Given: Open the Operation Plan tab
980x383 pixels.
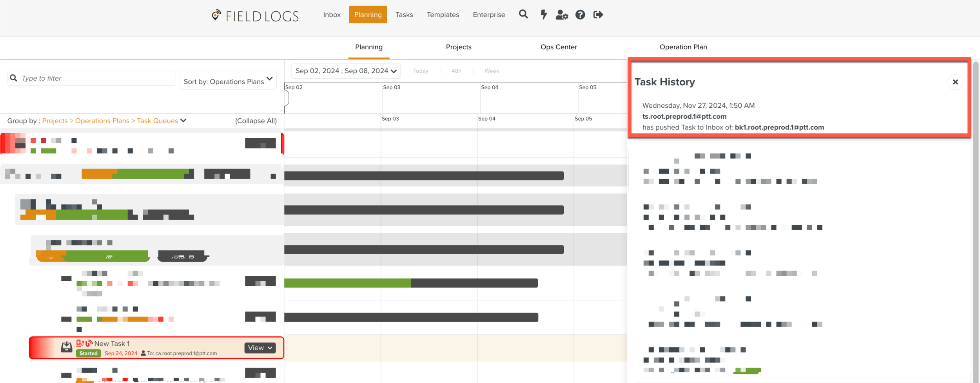Looking at the screenshot, I should 683,47.
